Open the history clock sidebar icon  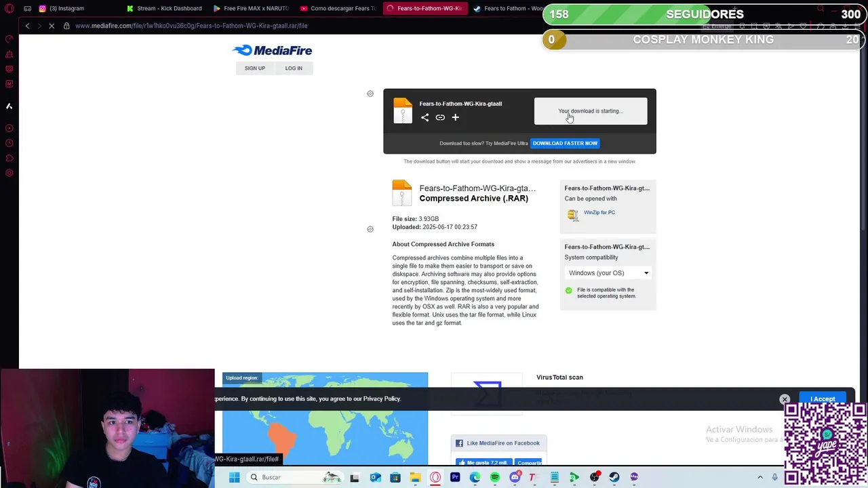tap(9, 143)
